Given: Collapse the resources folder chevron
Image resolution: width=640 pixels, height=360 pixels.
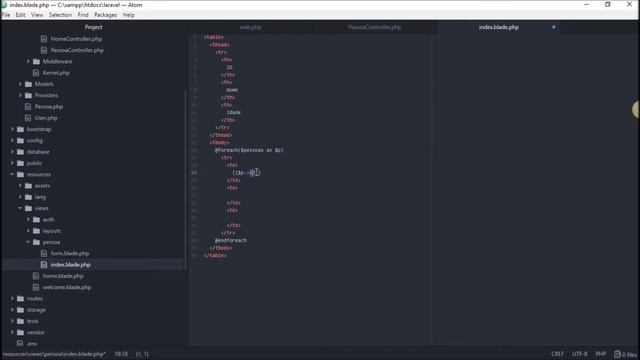Looking at the screenshot, I should (x=12, y=174).
